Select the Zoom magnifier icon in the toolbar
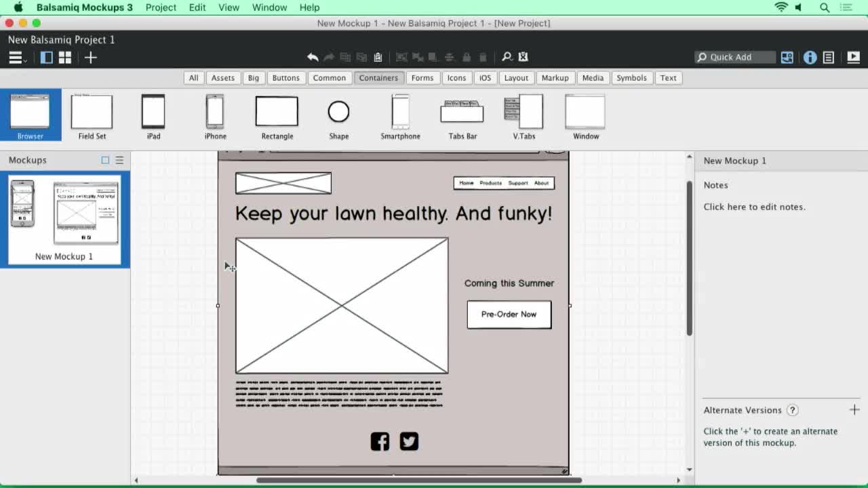868x488 pixels. [507, 57]
